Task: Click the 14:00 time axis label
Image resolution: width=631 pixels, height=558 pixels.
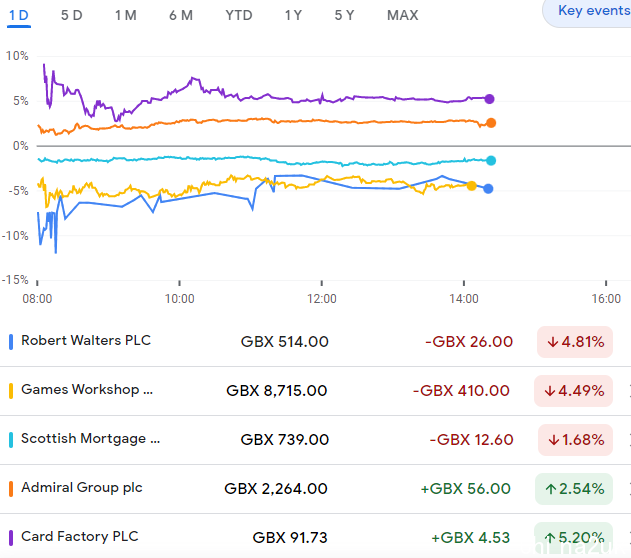Action: click(464, 299)
